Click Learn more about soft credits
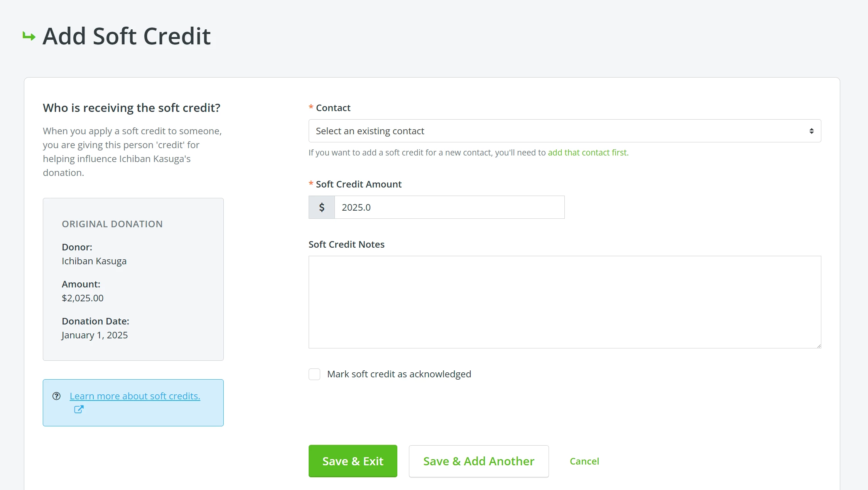Screen dimensions: 868x490 (x=135, y=395)
